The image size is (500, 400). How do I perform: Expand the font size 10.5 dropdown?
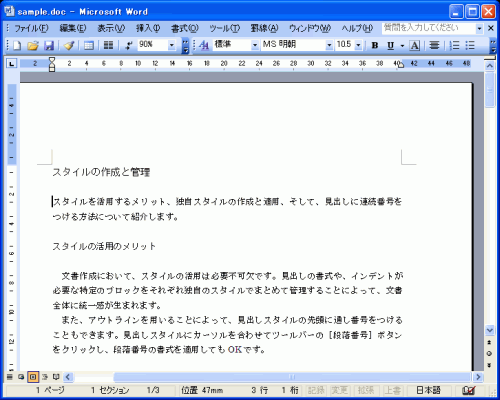(x=358, y=45)
